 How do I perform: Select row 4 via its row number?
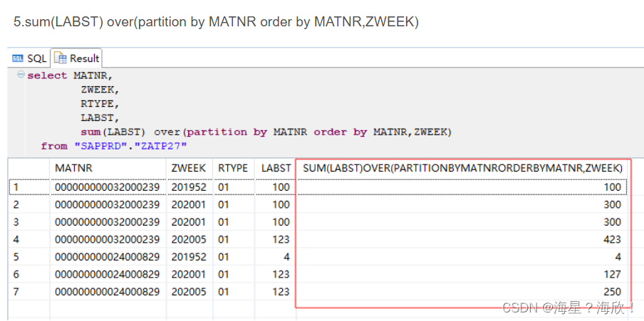[x=17, y=240]
